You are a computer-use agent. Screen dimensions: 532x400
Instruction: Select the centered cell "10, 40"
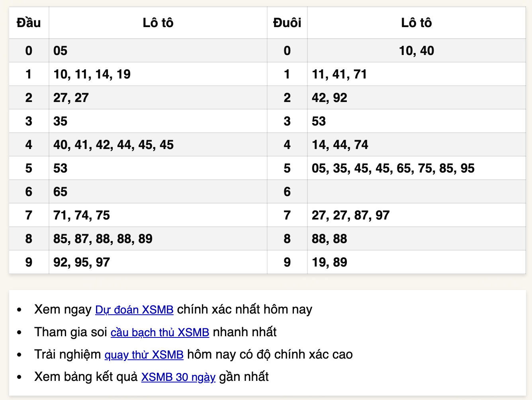coord(416,51)
